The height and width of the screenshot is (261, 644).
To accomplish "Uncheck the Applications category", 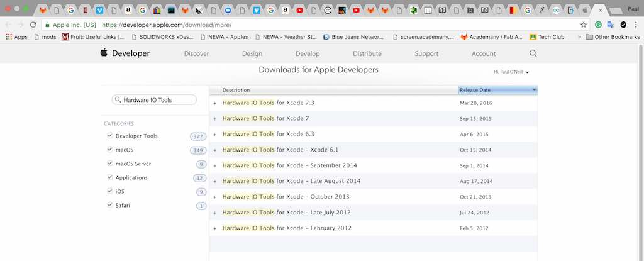I will [109, 177].
